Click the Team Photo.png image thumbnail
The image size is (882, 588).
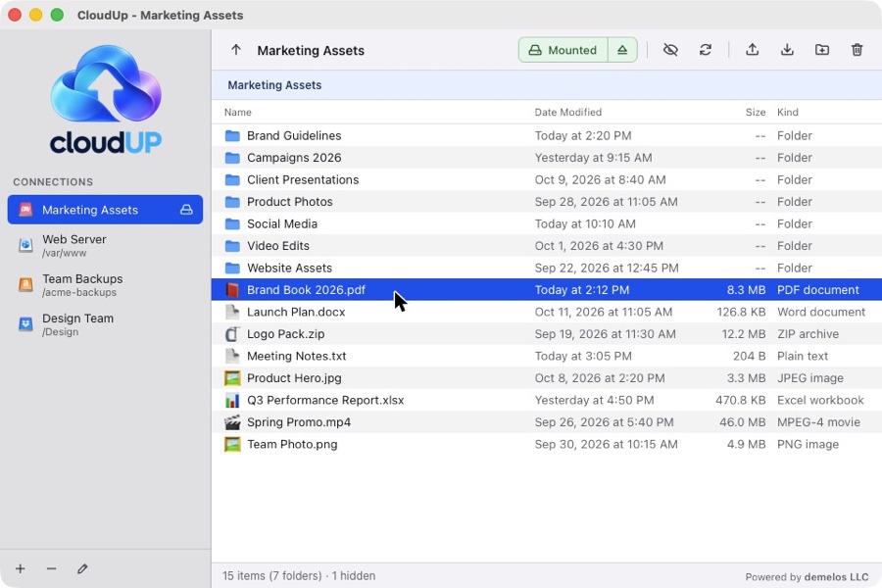[232, 444]
